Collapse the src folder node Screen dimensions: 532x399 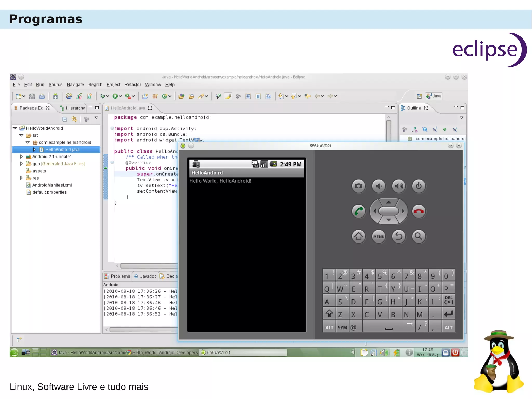click(x=21, y=135)
